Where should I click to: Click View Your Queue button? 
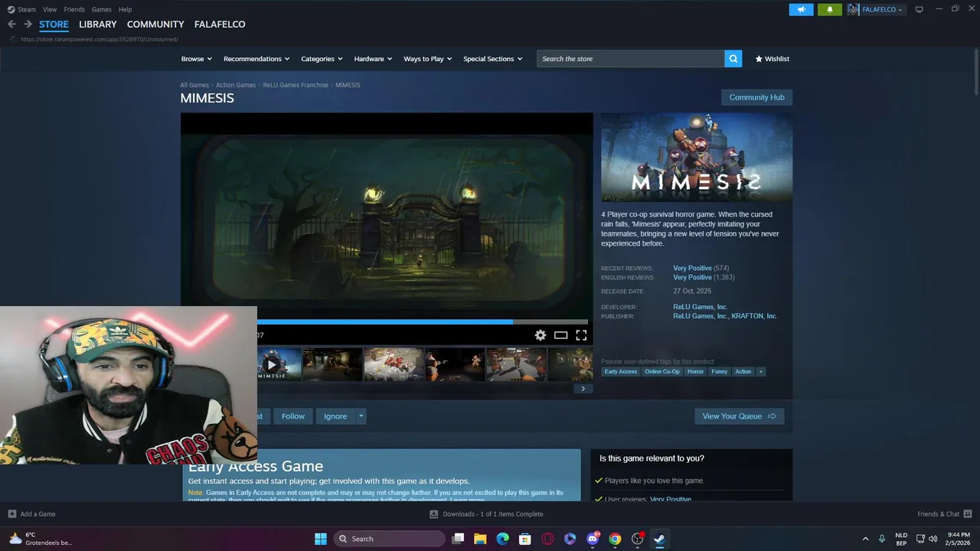pyautogui.click(x=739, y=416)
